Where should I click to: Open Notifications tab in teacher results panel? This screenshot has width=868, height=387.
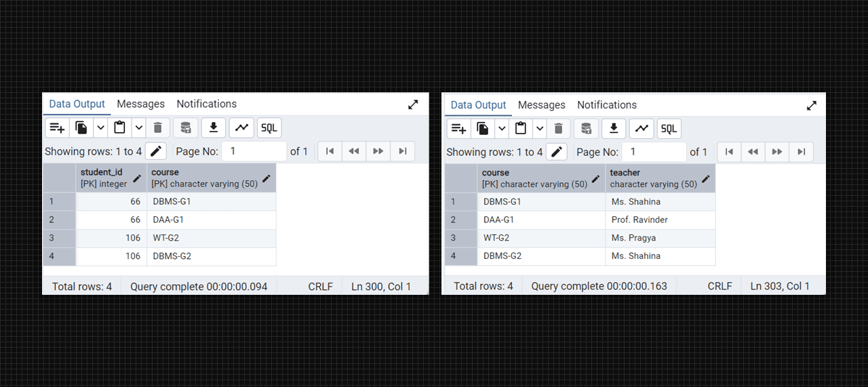click(606, 105)
